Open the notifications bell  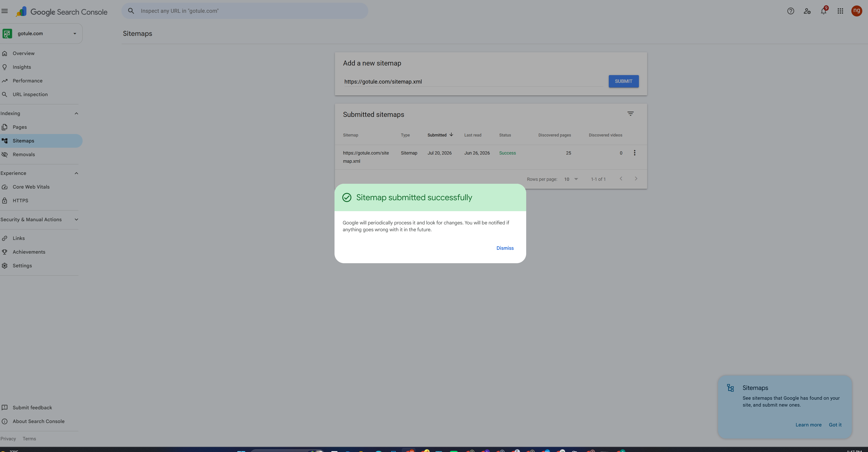point(824,11)
